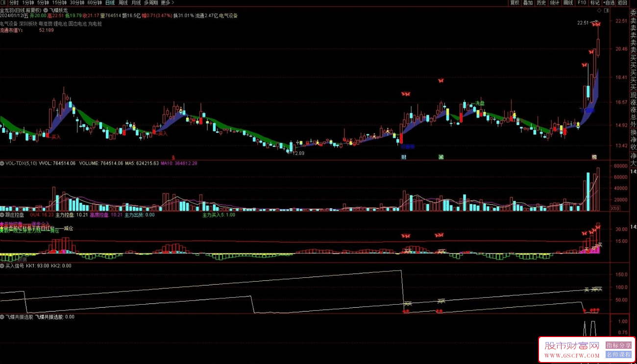Click the 统计 statistics button

554,2
